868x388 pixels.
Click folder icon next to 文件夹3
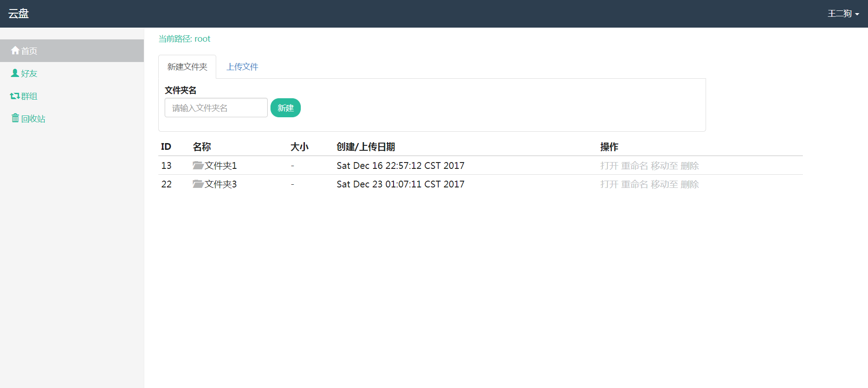(198, 184)
